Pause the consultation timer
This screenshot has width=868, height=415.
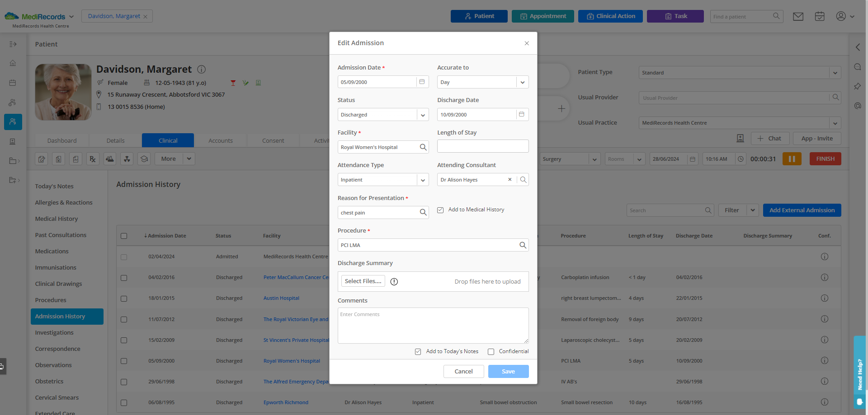tap(792, 159)
